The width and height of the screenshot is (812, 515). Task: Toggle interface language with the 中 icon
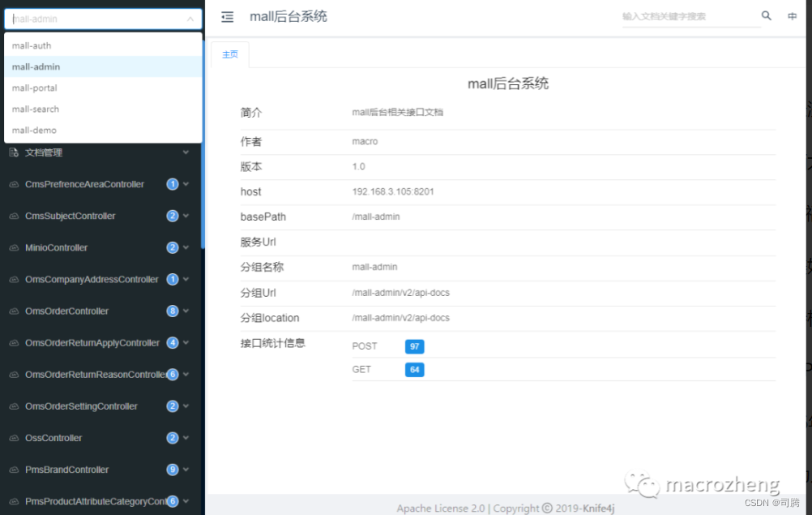[x=792, y=15]
